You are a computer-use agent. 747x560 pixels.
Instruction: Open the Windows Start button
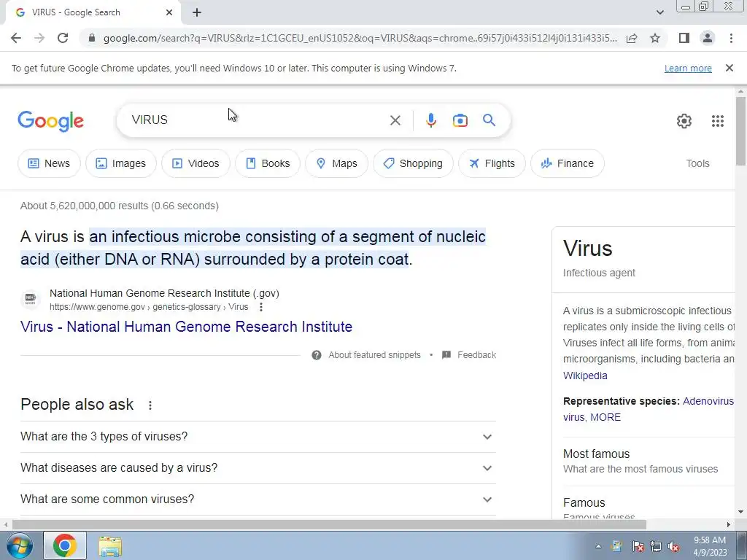pos(19,545)
